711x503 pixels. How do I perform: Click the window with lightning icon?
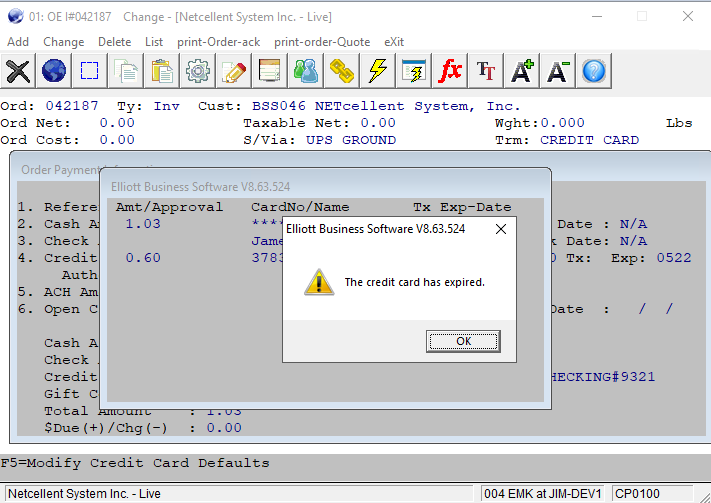point(414,71)
